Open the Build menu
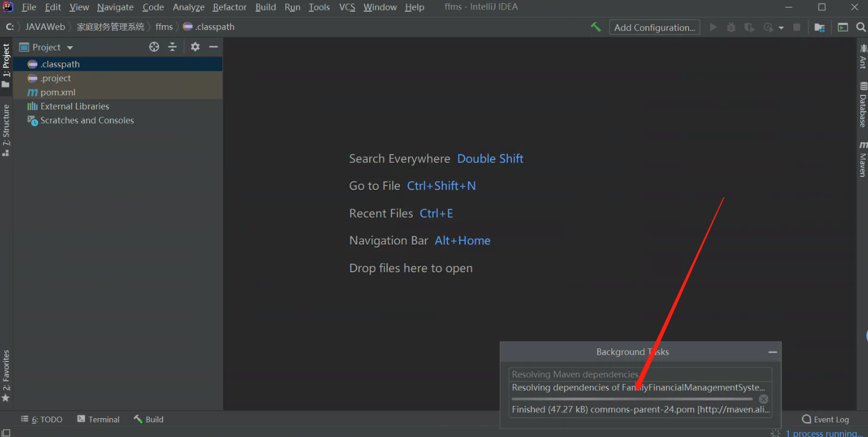Screen dimensions: 868x437 [x=265, y=7]
